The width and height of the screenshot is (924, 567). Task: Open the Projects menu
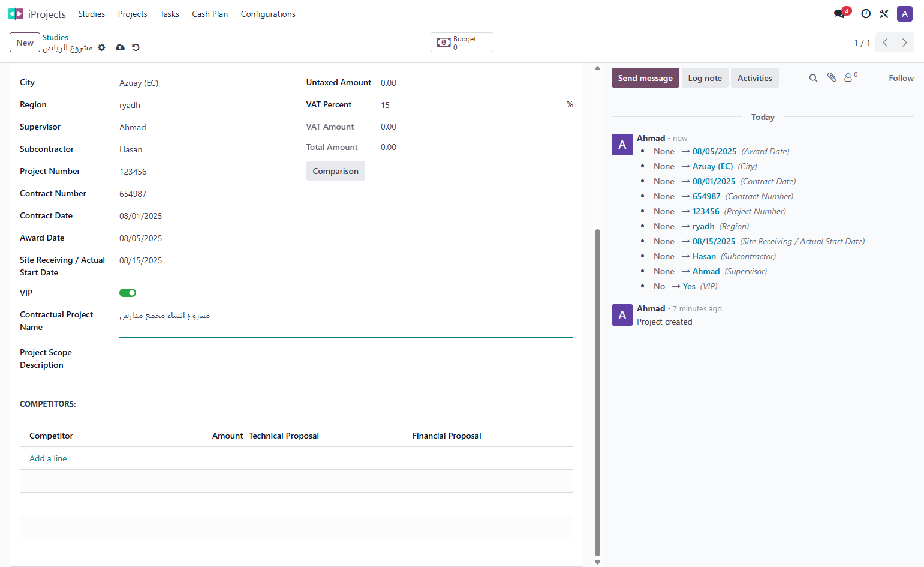pos(133,14)
